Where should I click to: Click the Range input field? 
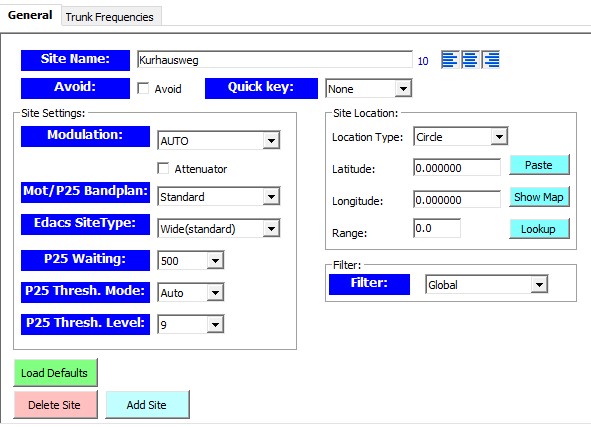click(437, 228)
